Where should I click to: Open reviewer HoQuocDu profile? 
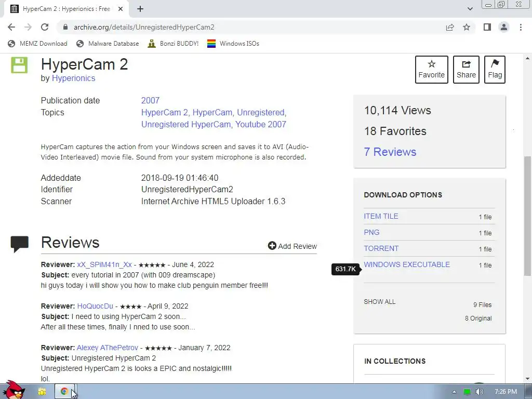coord(95,306)
